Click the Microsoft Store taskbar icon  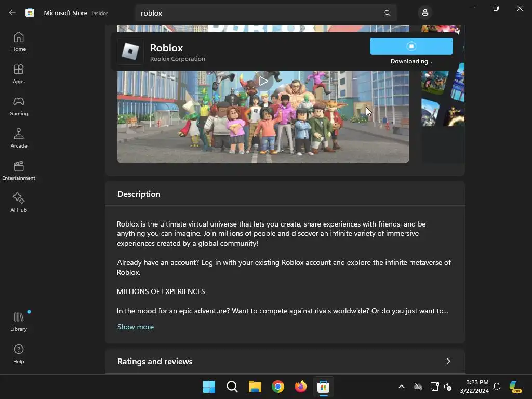pyautogui.click(x=323, y=387)
